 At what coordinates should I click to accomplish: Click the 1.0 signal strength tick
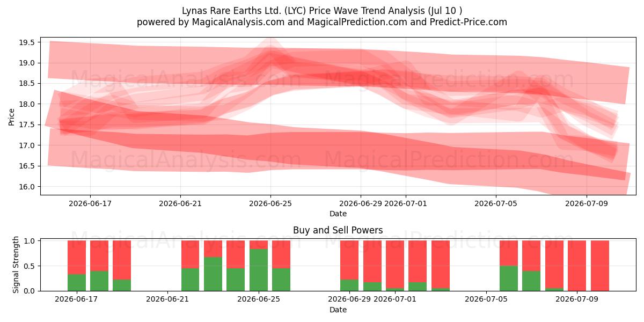coord(30,241)
